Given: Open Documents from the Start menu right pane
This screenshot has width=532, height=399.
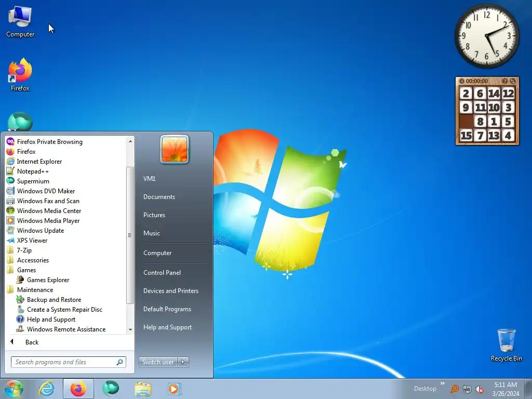Looking at the screenshot, I should [x=175, y=197].
